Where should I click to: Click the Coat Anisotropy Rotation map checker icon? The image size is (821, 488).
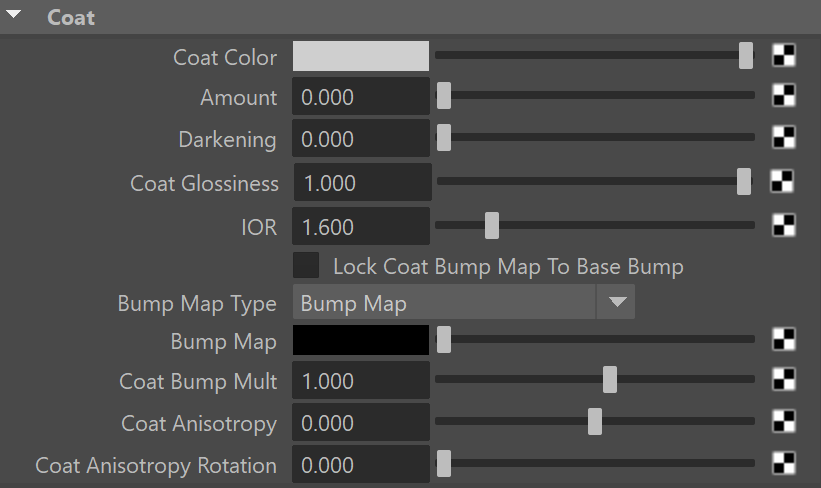pos(784,464)
